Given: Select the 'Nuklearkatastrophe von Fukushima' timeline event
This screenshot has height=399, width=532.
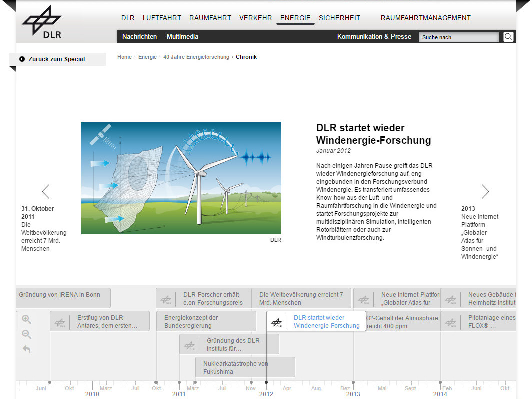Looking at the screenshot, I should coord(245,367).
